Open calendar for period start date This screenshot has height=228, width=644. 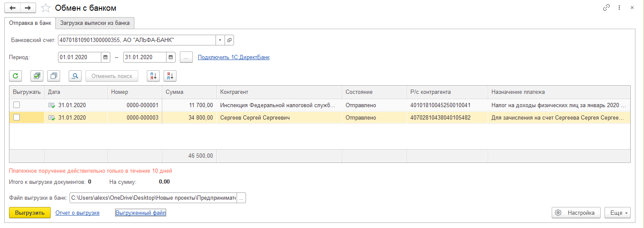106,57
